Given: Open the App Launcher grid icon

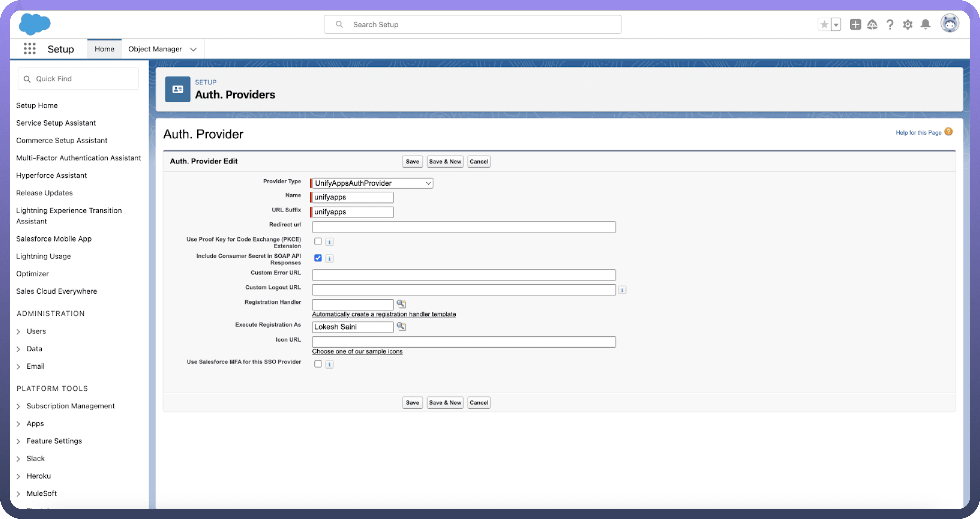Looking at the screenshot, I should tap(30, 49).
